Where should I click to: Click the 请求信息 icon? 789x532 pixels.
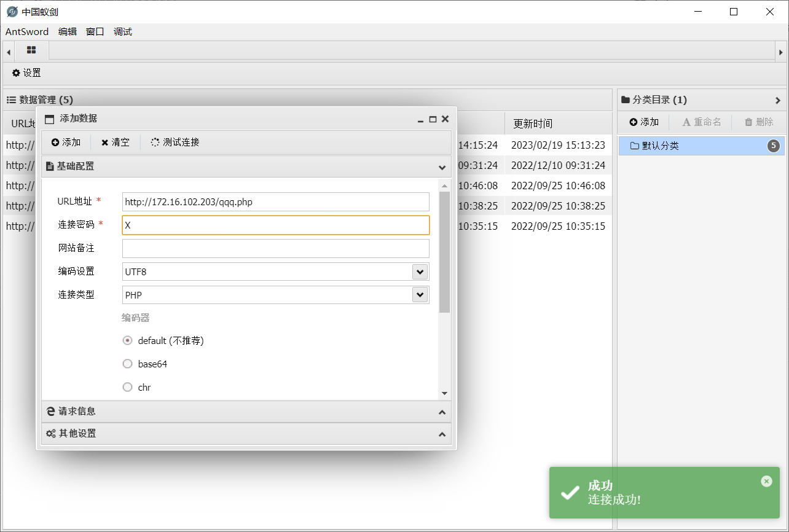[x=51, y=411]
